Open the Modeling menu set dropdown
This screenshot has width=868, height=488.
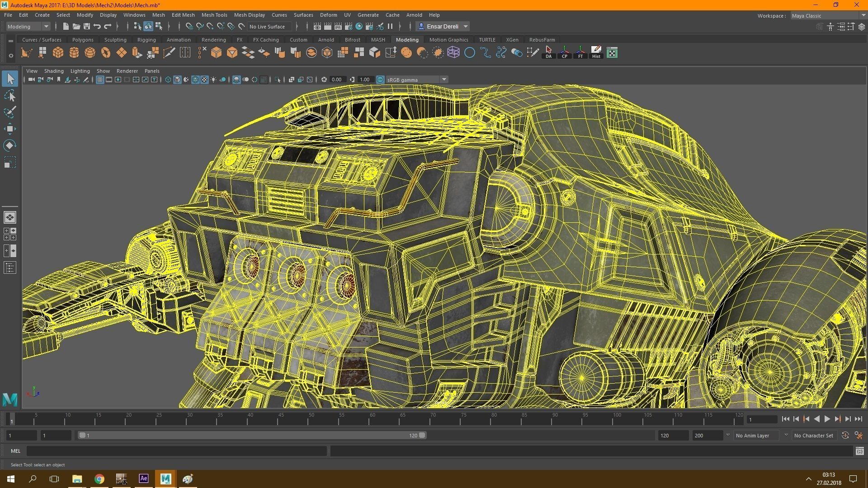pyautogui.click(x=28, y=27)
